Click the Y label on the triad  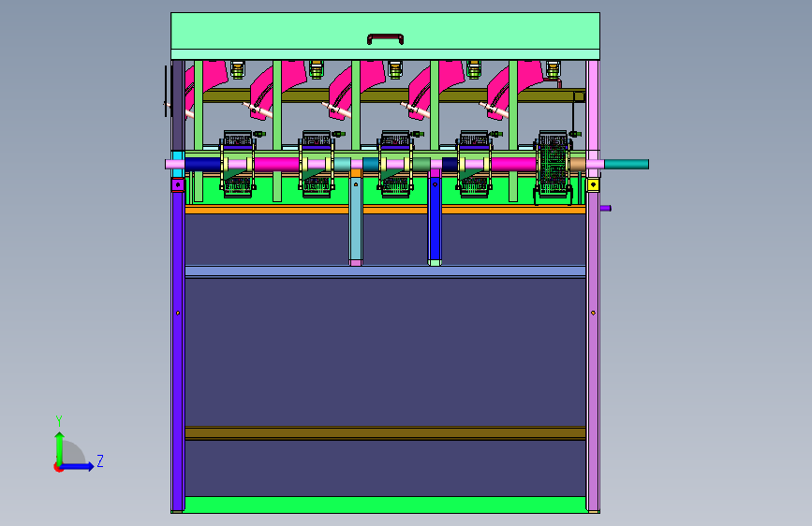pyautogui.click(x=59, y=421)
